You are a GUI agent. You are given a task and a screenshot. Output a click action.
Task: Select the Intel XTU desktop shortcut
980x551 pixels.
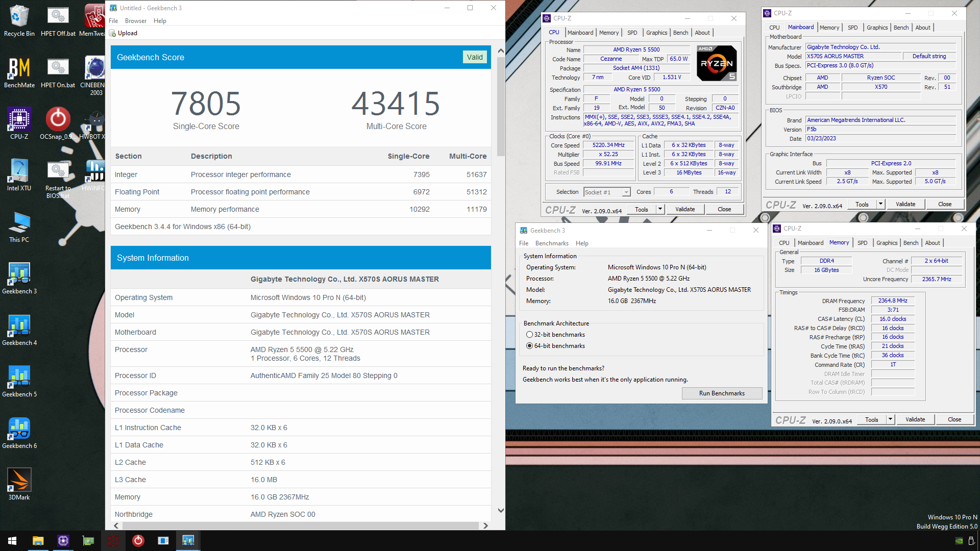coord(19,175)
